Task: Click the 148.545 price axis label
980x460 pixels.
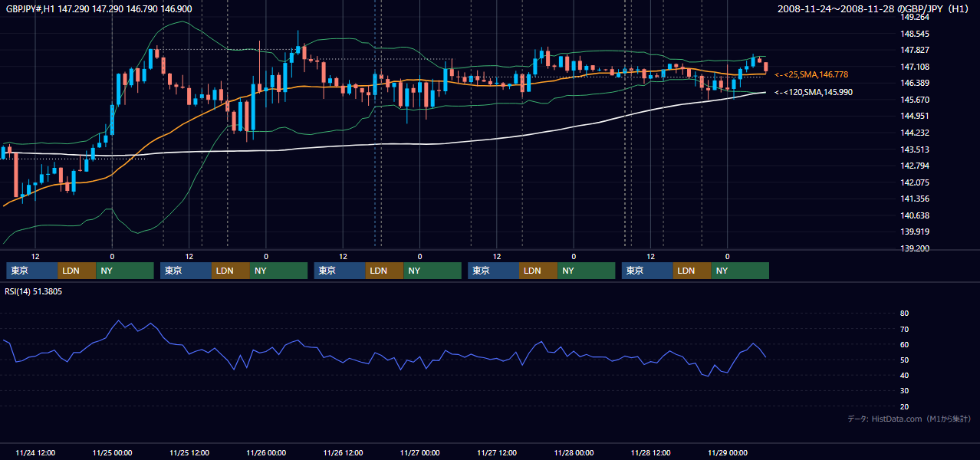Action: 915,34
